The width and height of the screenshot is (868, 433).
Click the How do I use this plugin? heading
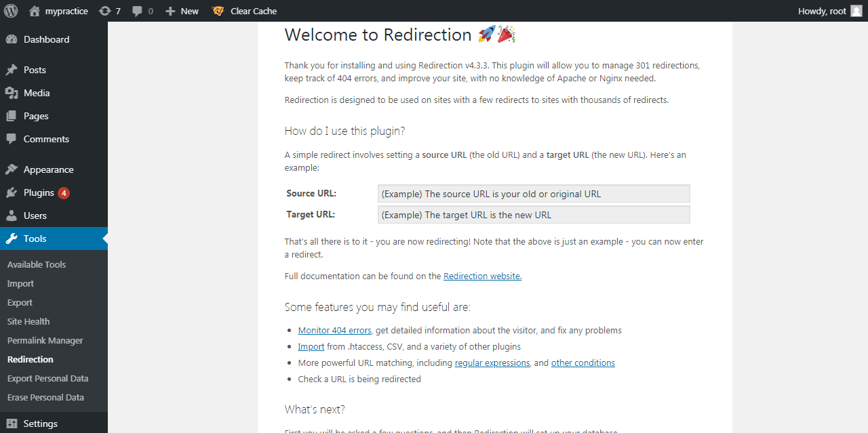344,131
